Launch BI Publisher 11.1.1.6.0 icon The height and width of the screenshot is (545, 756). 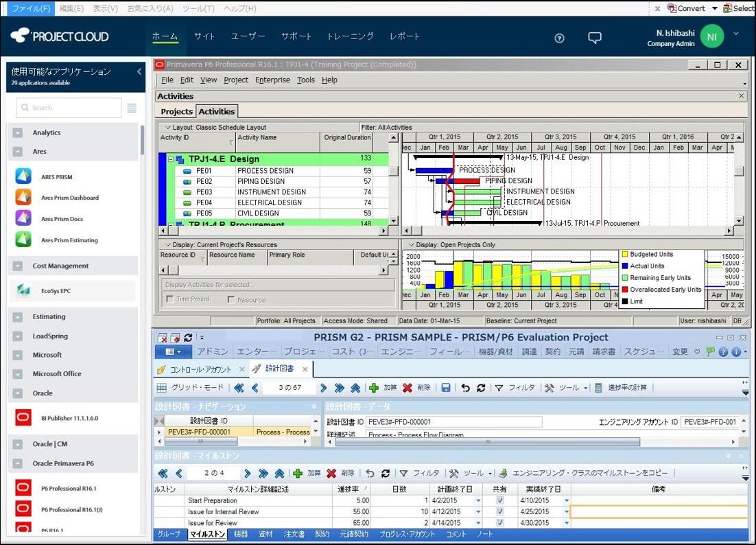pos(23,417)
